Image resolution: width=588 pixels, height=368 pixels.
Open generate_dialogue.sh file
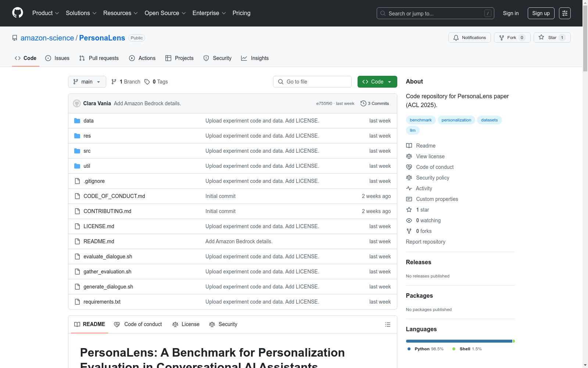[108, 287]
